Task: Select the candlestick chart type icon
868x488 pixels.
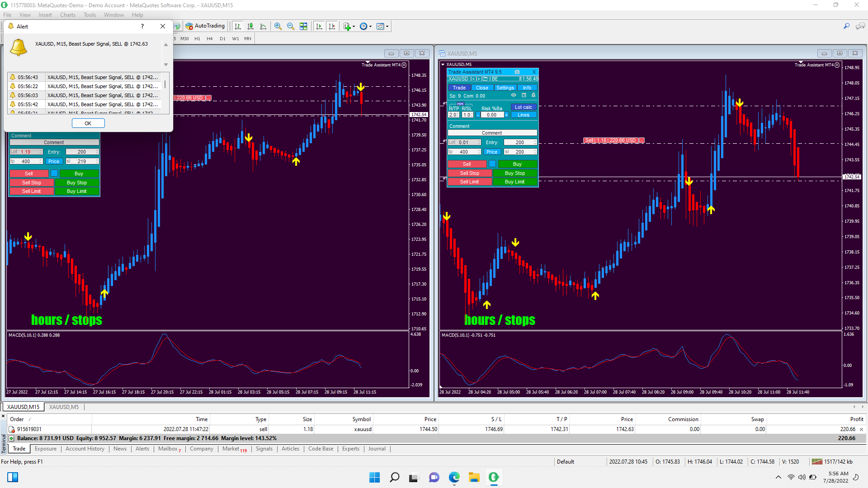Action: tap(250, 26)
